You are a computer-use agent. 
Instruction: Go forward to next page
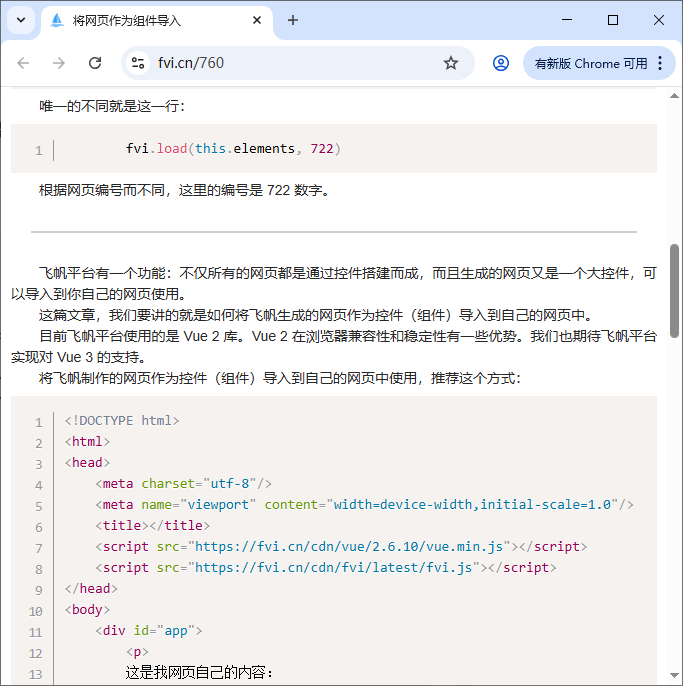point(59,63)
